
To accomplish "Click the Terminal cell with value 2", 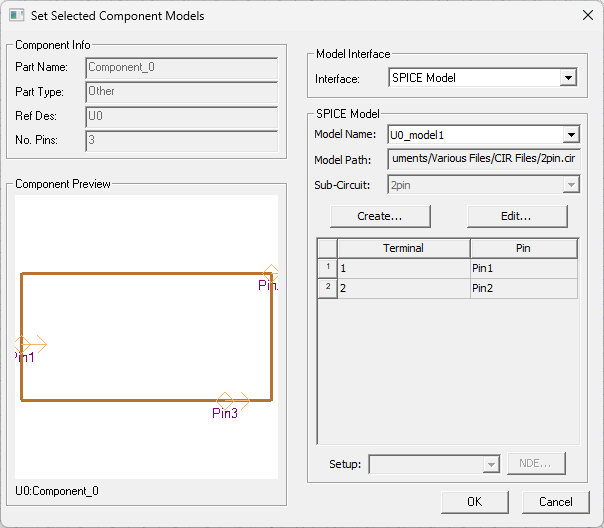I will [404, 288].
